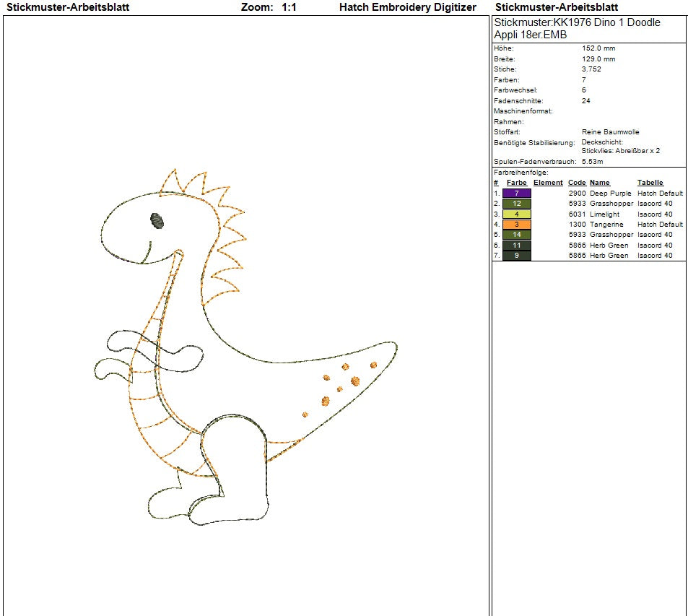Click the 'Maschinenformat:' label
This screenshot has height=616, width=688.
click(523, 111)
